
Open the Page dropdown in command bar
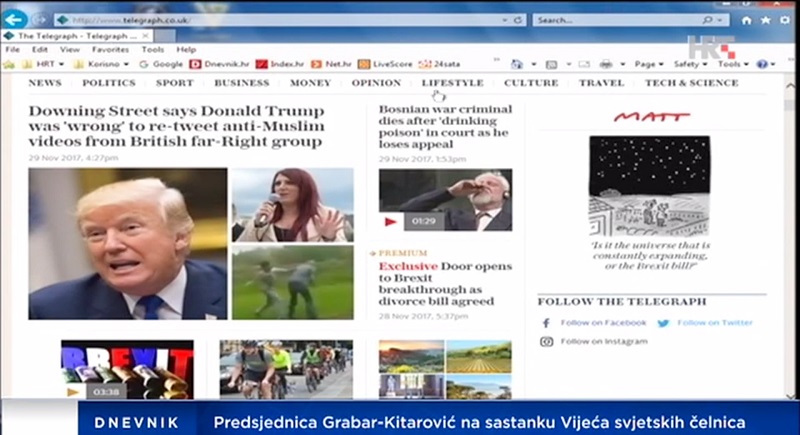click(648, 64)
